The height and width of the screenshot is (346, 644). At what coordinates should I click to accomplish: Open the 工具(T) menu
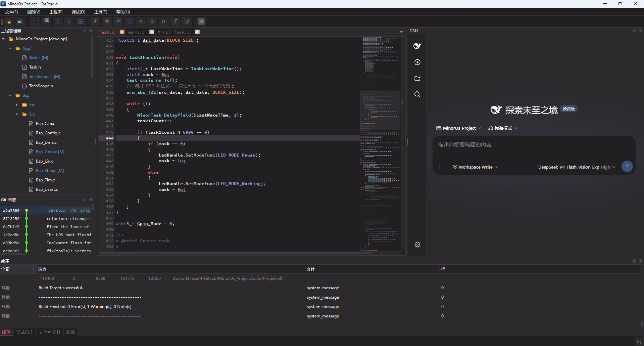click(101, 12)
